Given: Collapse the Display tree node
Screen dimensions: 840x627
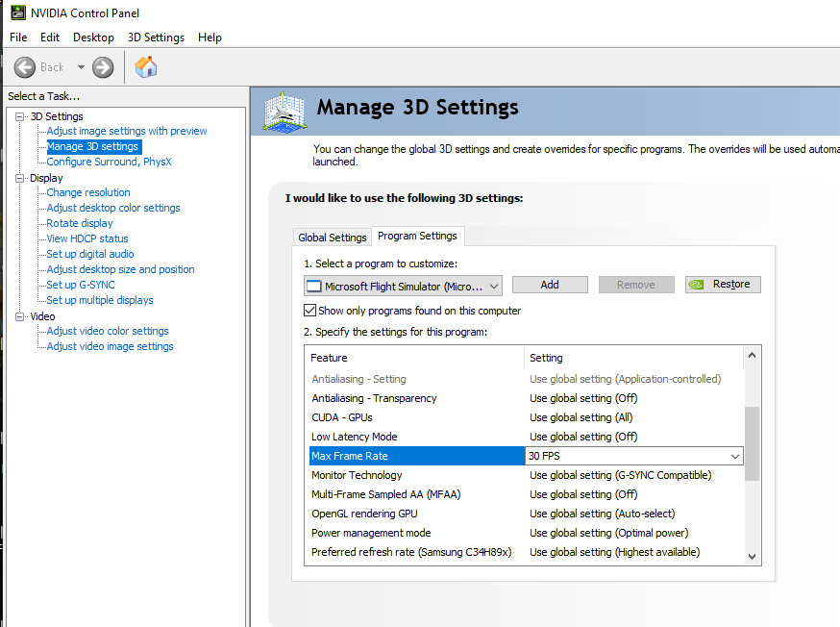Looking at the screenshot, I should [x=20, y=178].
